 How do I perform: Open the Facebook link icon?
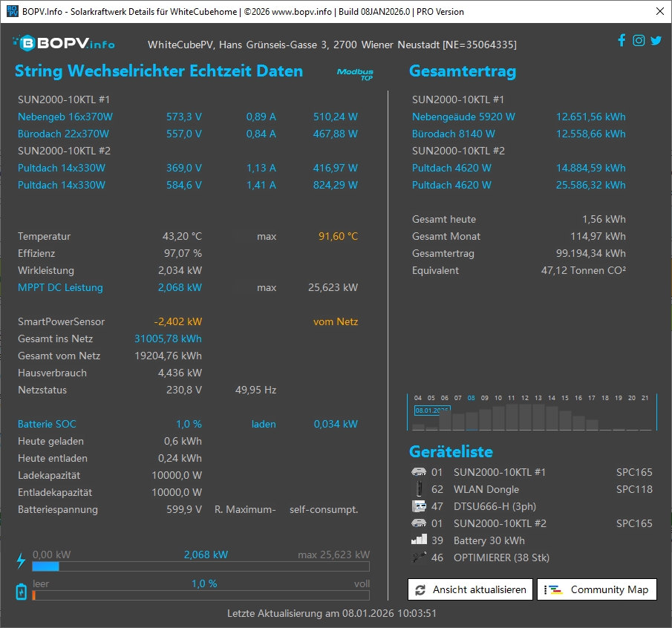click(622, 41)
